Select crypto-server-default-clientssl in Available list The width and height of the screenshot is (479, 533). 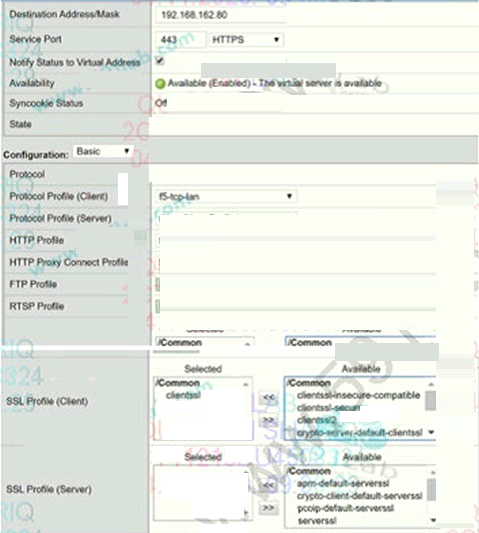[x=359, y=433]
